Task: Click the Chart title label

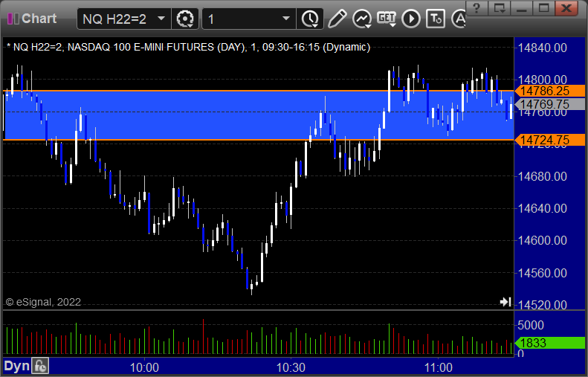Action: click(39, 19)
